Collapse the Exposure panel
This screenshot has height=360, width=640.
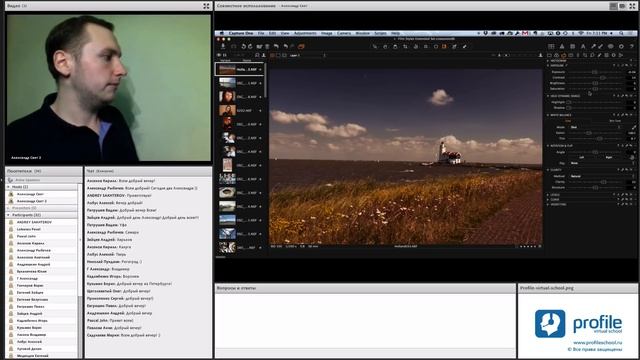(548, 65)
